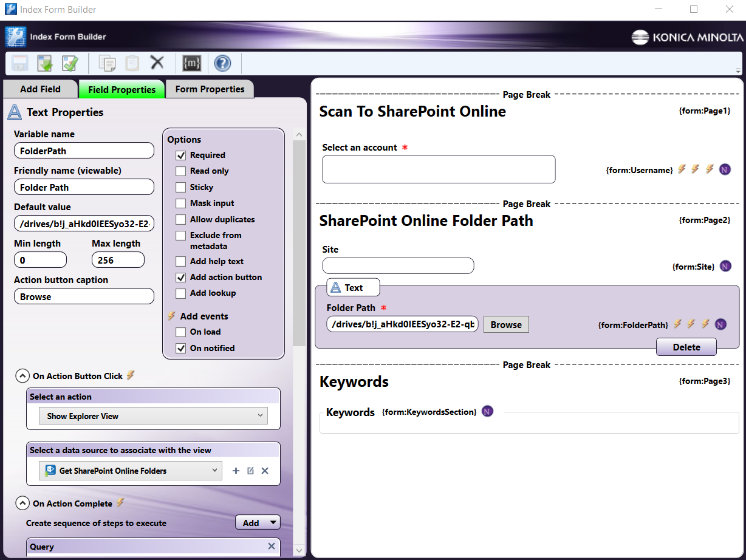
Task: Click the Select an account field
Action: coord(439,169)
